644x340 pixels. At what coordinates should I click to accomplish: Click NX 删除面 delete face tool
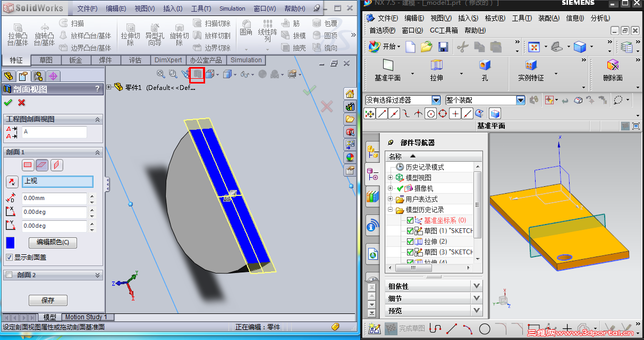pos(613,70)
